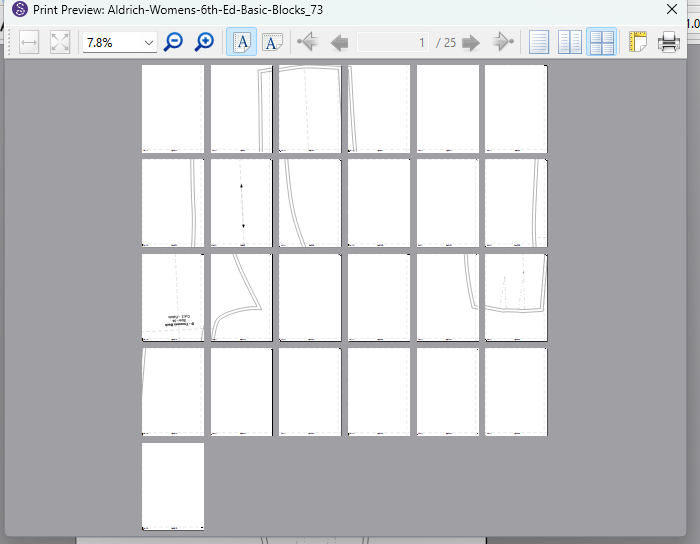Viewport: 700px width, 544px height.
Task: Click the Zoom Out magnifier
Action: click(173, 42)
